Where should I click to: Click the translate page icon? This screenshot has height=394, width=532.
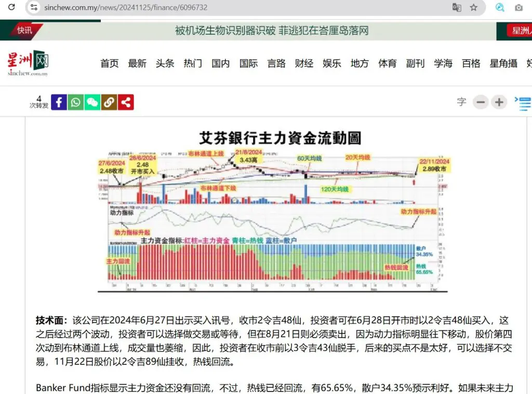(x=457, y=7)
